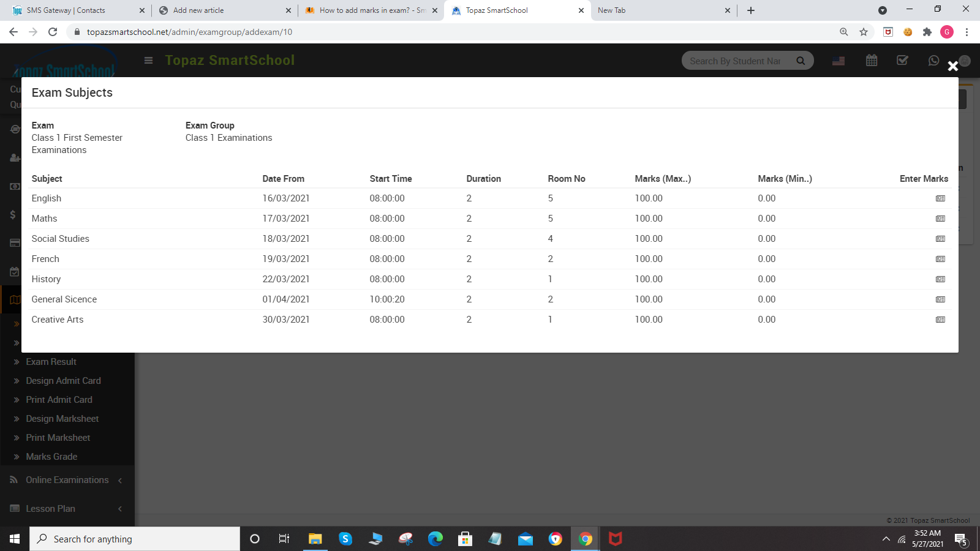Open Enter Marks for English subject
The height and width of the screenshot is (551, 980).
pos(940,198)
